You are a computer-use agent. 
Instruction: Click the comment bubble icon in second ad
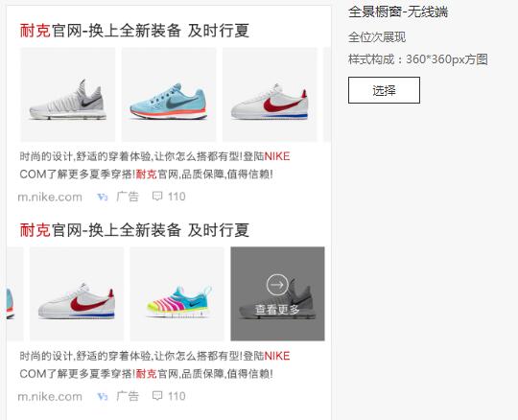pyautogui.click(x=157, y=396)
